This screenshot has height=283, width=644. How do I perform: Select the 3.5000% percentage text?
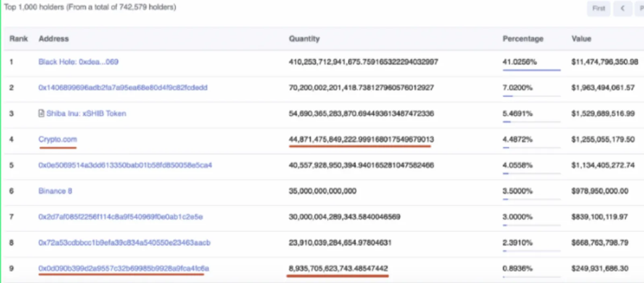[517, 191]
